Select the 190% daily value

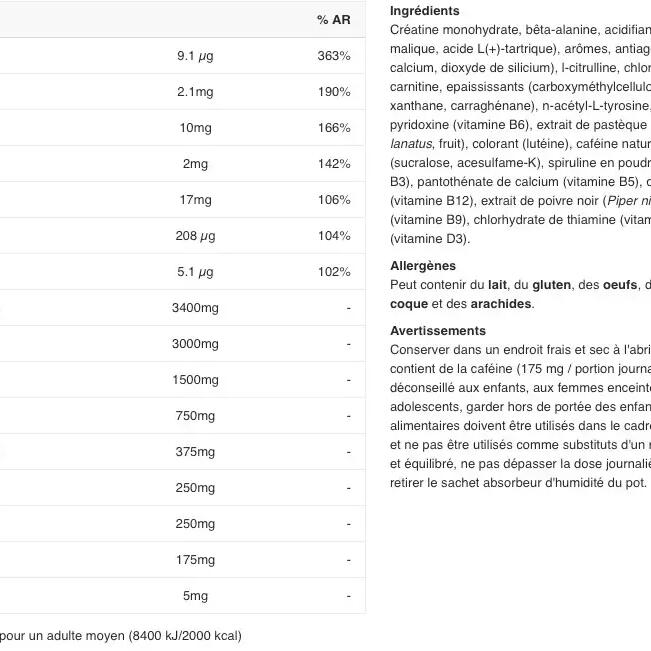coord(334,92)
